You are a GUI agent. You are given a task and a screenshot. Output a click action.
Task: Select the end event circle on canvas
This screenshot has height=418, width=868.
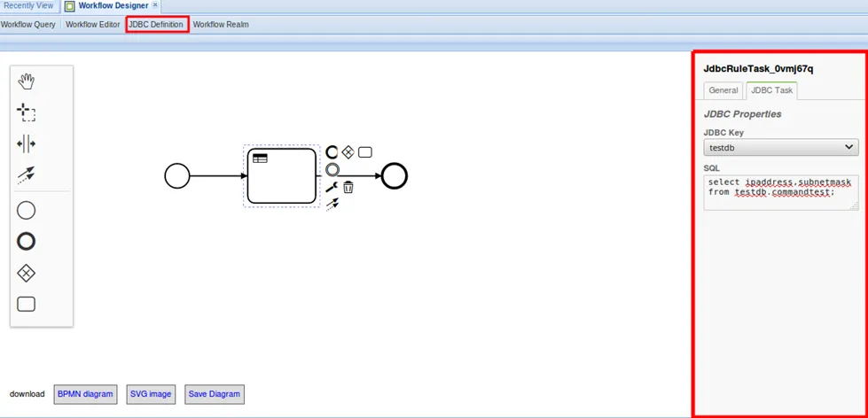coord(395,176)
